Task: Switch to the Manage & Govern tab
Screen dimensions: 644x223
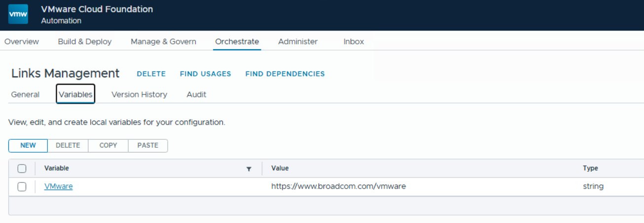Action: [x=163, y=42]
